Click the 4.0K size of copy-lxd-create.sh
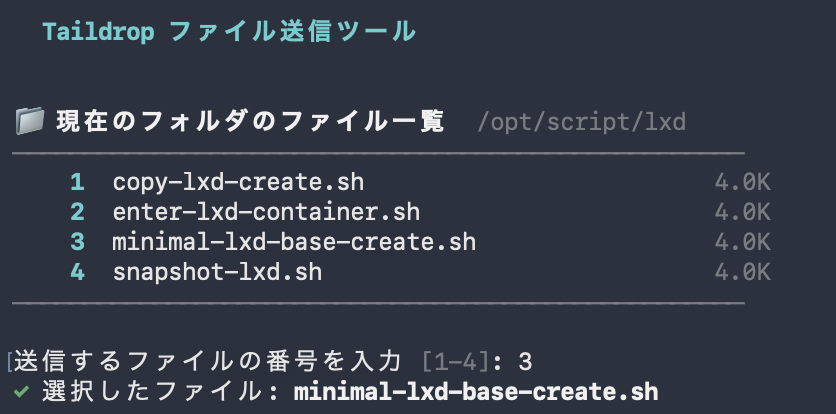 point(741,182)
